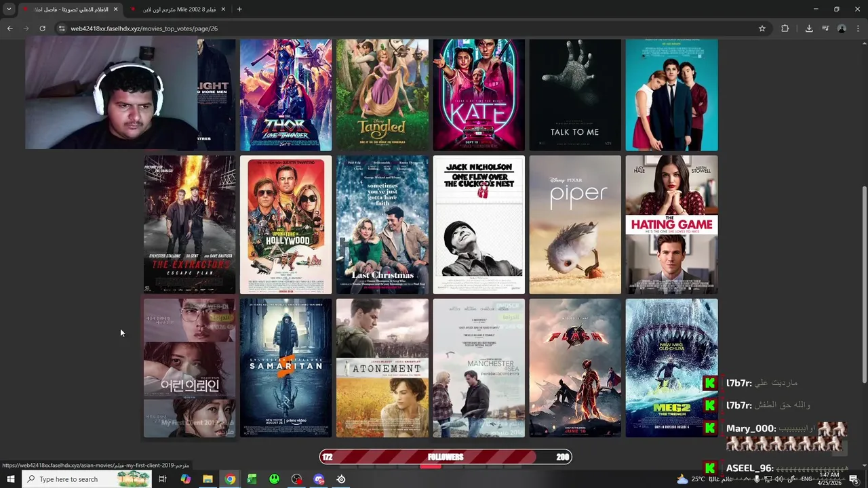Open The Flash movie poster
This screenshot has height=488, width=868.
click(x=575, y=368)
